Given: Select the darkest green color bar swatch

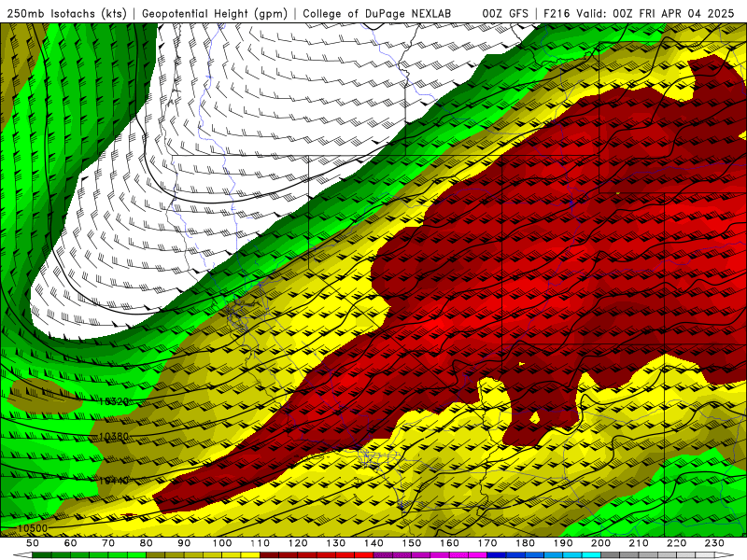Looking at the screenshot, I should point(42,555).
